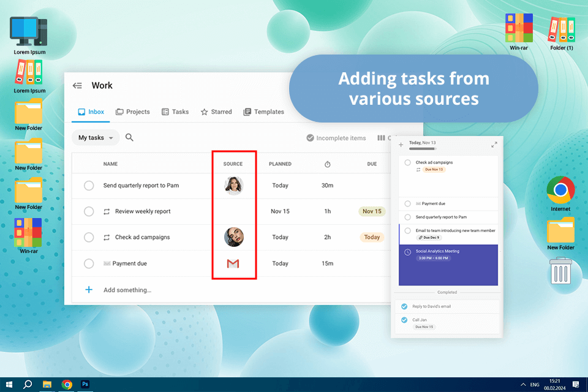Switch to the Tasks tab
Viewport: 588px width, 392px height.
click(175, 112)
